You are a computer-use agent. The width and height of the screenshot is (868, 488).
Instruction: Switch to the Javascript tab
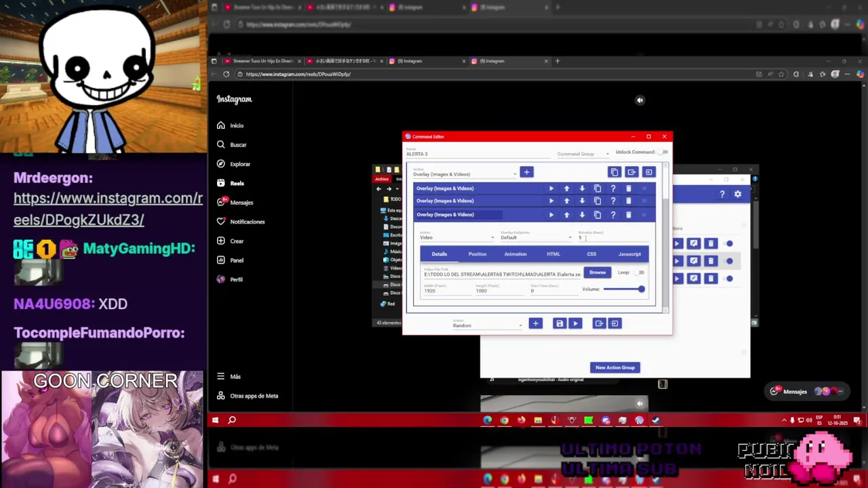[x=629, y=254]
